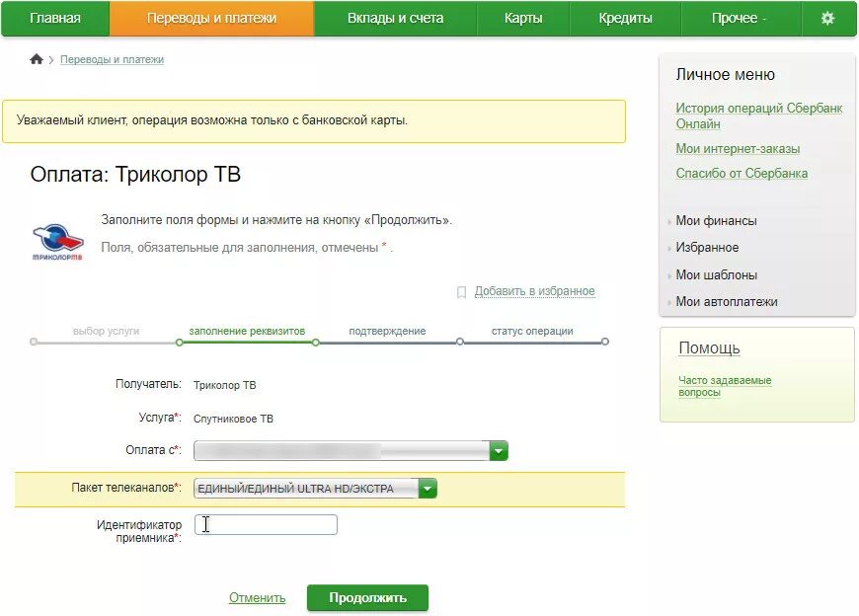This screenshot has height=616, width=859.
Task: Open Пакет телеканалов dropdown list
Action: [315, 489]
